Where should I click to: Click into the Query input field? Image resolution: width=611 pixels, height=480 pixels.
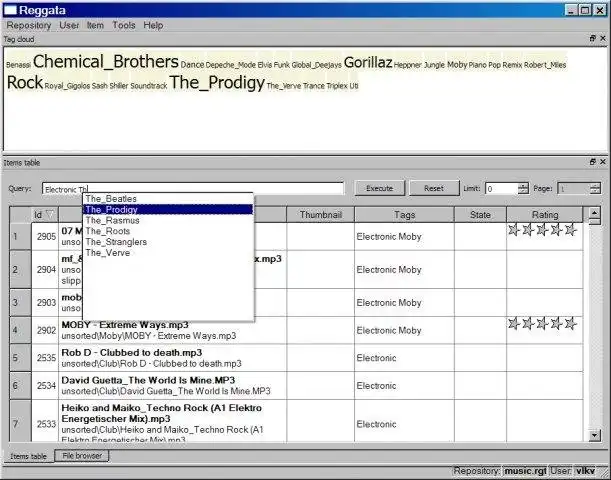(x=193, y=189)
